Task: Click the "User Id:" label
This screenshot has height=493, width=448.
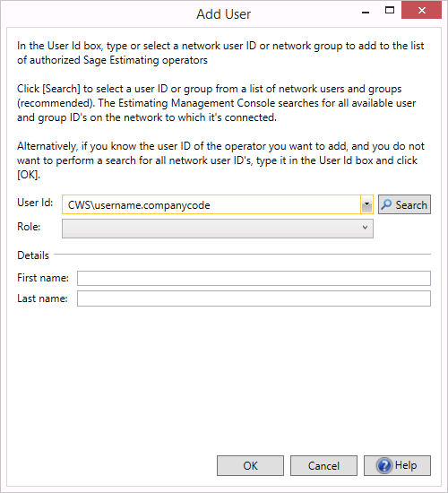Action: click(35, 203)
